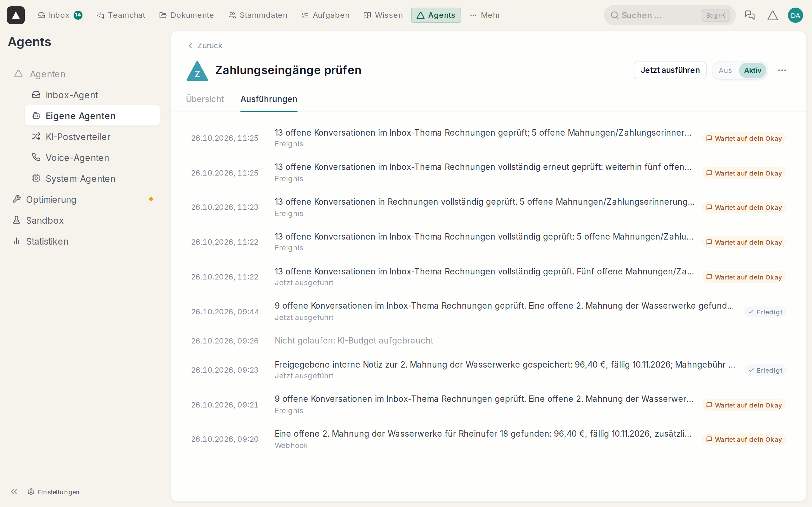Set agent status to Aktiv

click(753, 70)
